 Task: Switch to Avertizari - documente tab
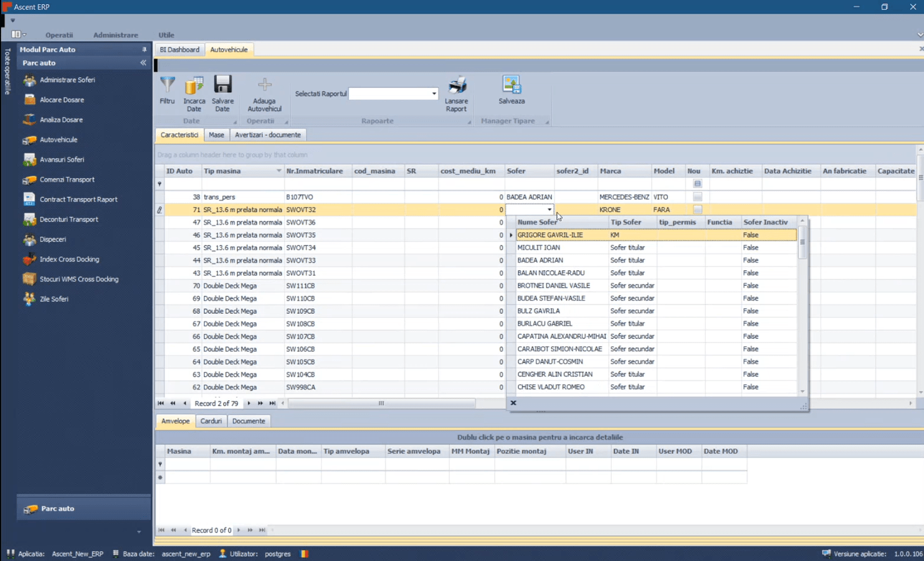(x=268, y=135)
